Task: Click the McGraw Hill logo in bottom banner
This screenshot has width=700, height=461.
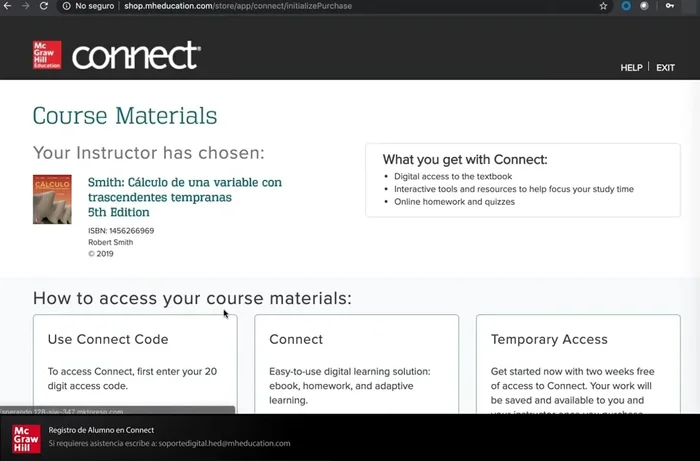Action: click(x=26, y=438)
